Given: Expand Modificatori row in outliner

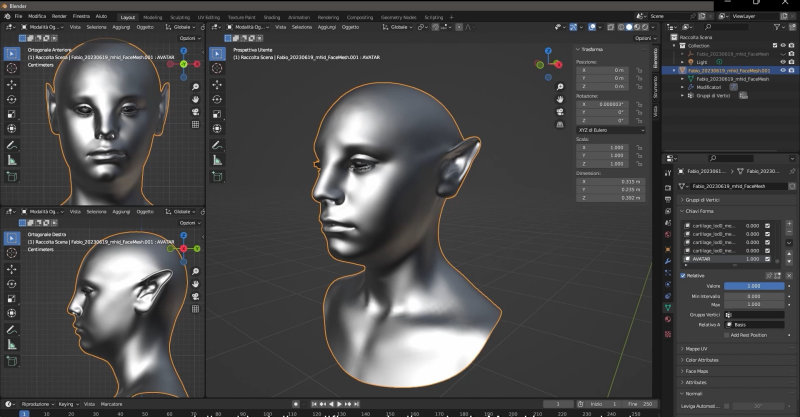Looking at the screenshot, I should point(683,87).
